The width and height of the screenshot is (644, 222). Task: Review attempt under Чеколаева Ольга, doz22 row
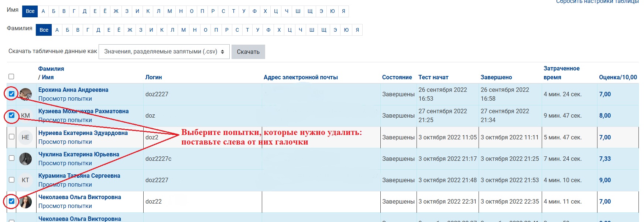65,206
